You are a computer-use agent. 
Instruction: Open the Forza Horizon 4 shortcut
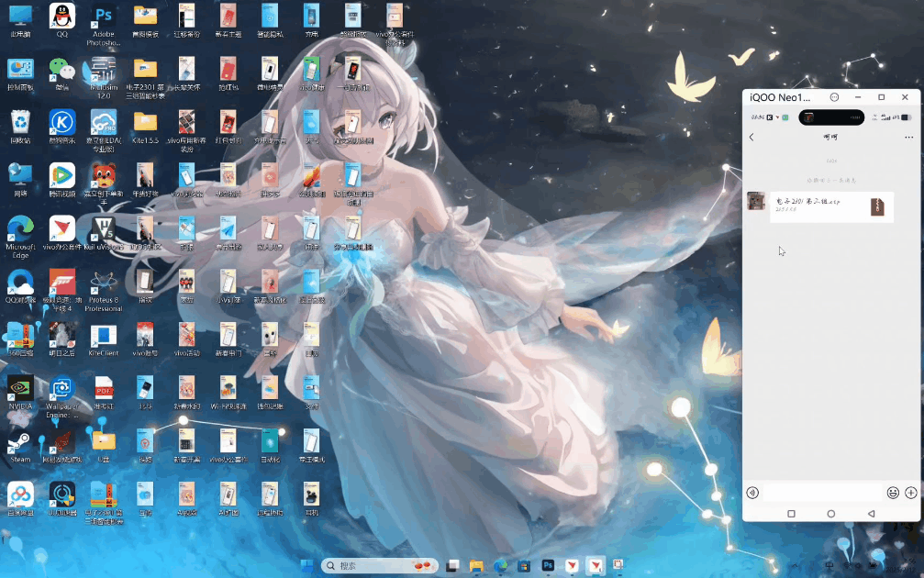[61, 283]
